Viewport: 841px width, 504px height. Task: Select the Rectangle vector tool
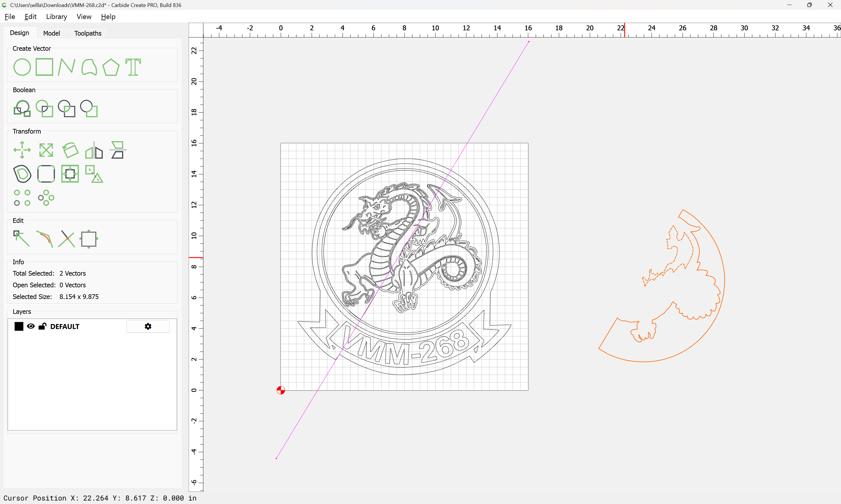(44, 67)
